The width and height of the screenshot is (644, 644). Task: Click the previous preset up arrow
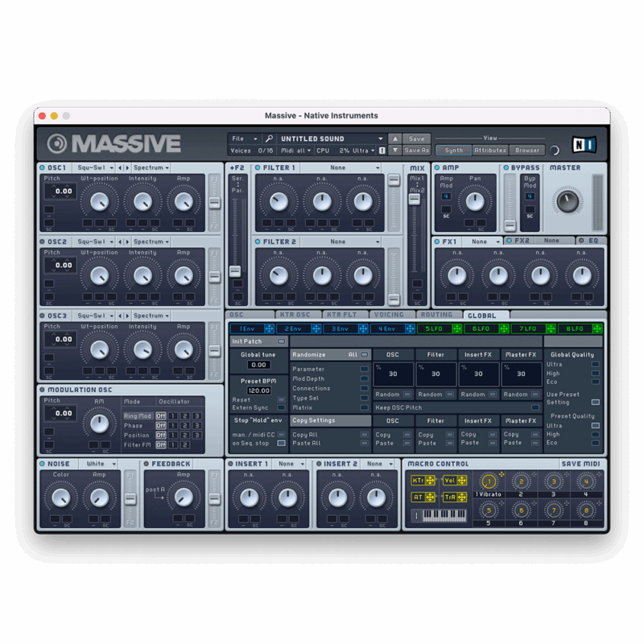pyautogui.click(x=394, y=138)
